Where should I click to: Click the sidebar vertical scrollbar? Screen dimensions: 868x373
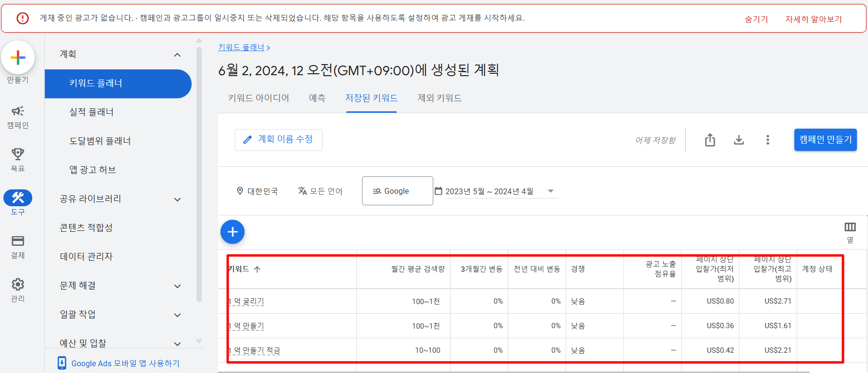pos(199,173)
